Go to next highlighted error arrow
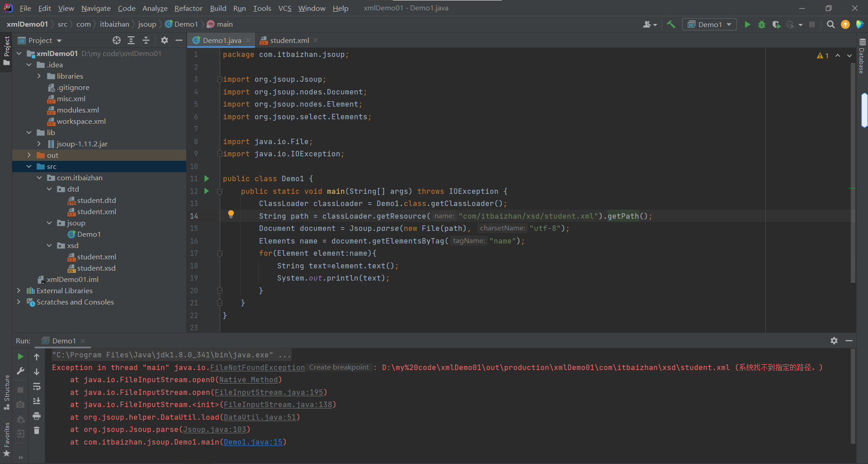 tap(849, 56)
